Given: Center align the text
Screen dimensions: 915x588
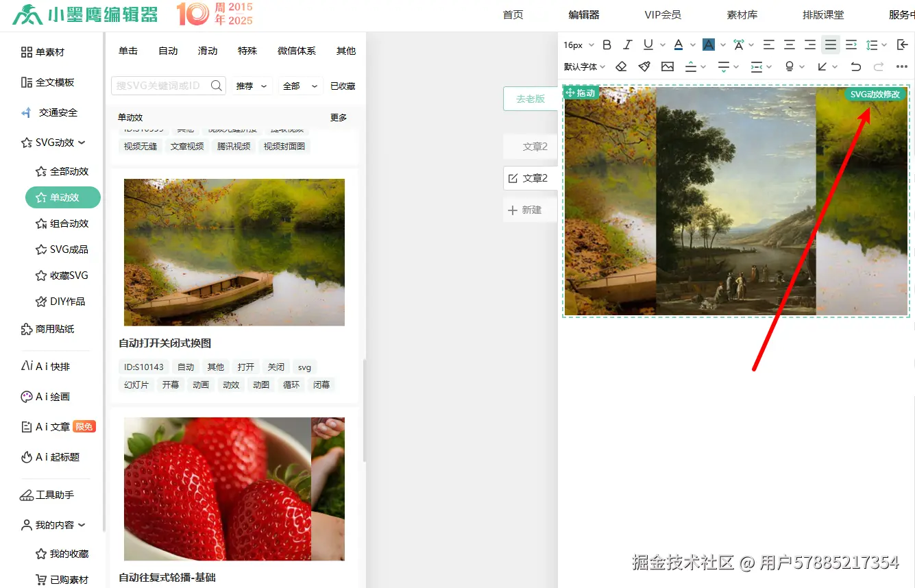Looking at the screenshot, I should pyautogui.click(x=790, y=45).
